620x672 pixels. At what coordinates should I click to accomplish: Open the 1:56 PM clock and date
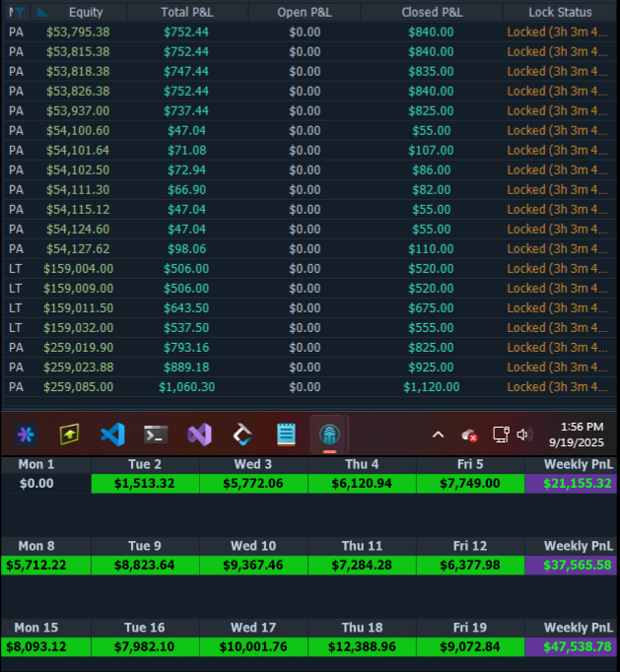(576, 435)
